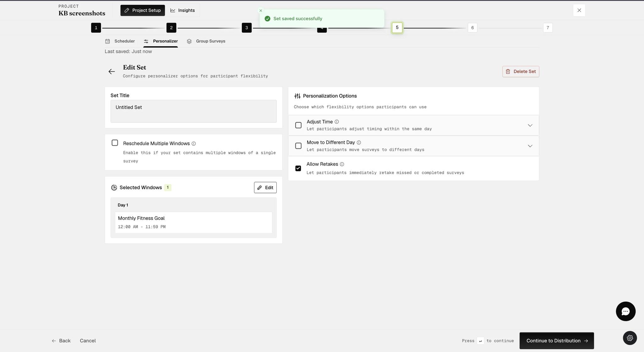Click the info icon next to Allow Retakes
This screenshot has width=644, height=352.
[342, 164]
